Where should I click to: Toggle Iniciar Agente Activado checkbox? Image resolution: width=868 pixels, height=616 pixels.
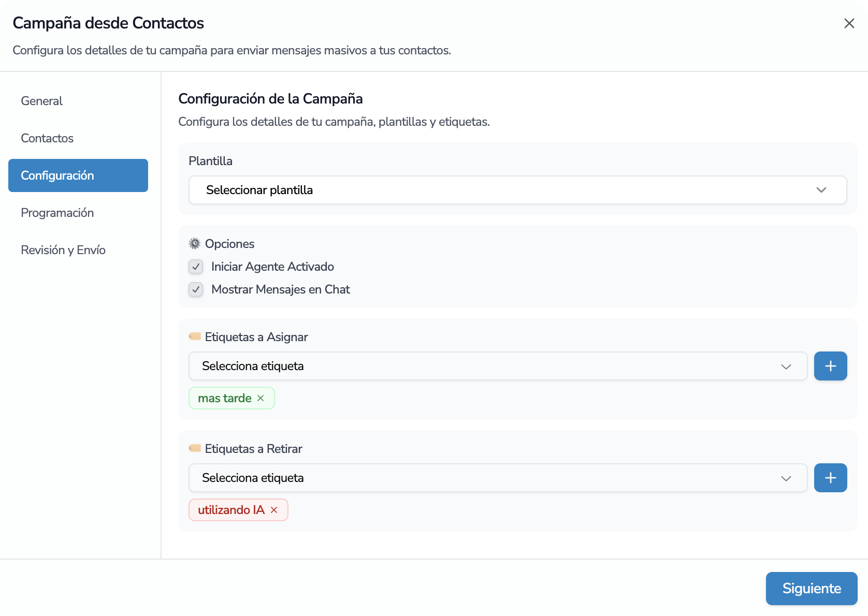196,267
